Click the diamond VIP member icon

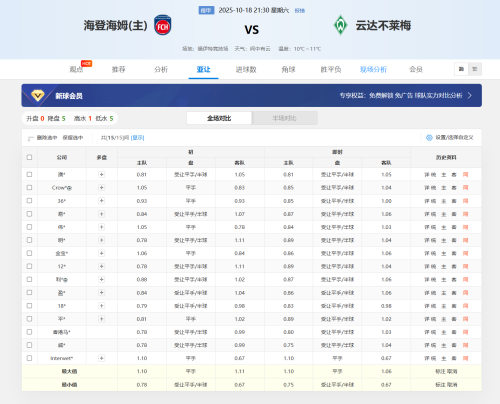38,96
